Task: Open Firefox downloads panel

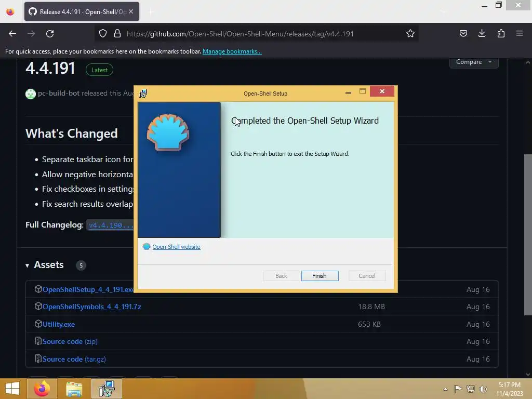Action: pos(482,34)
